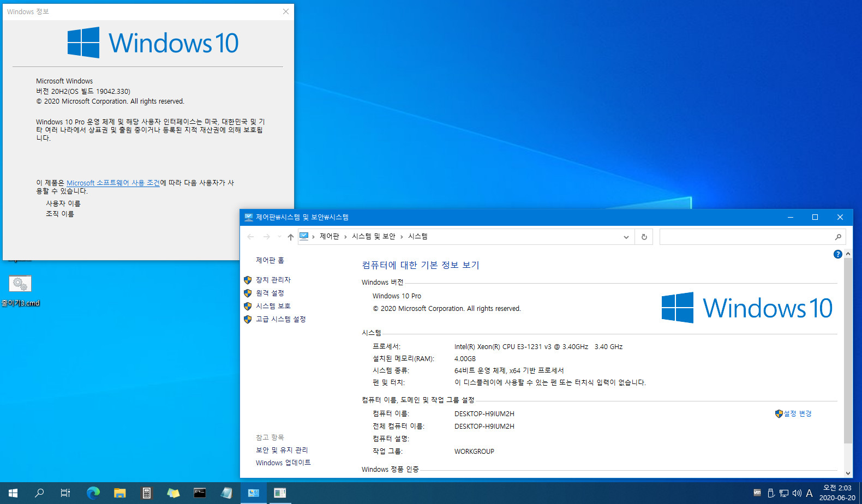Open taskbar search magnifier
This screenshot has width=862, height=504.
[39, 493]
